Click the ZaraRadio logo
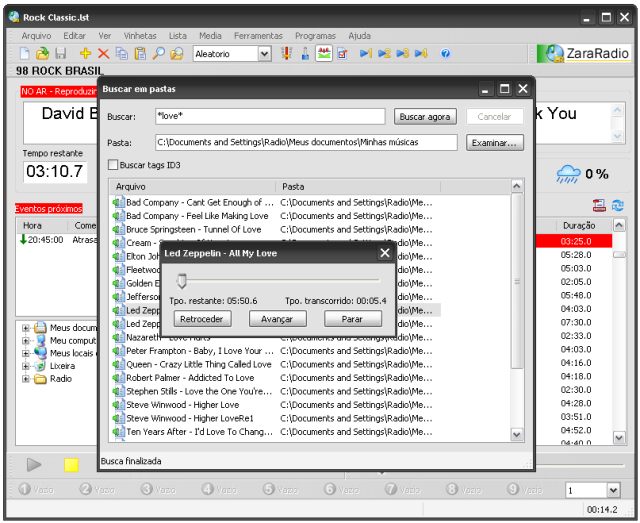Viewport: 640px width, 523px height. (x=584, y=53)
